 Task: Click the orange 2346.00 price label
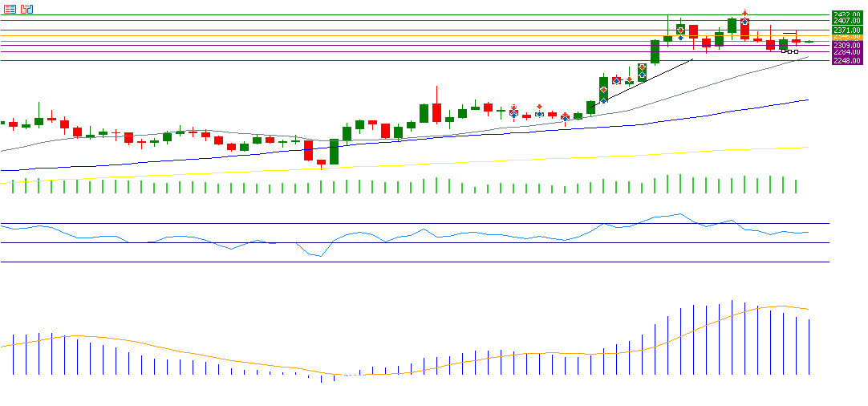pyautogui.click(x=846, y=37)
